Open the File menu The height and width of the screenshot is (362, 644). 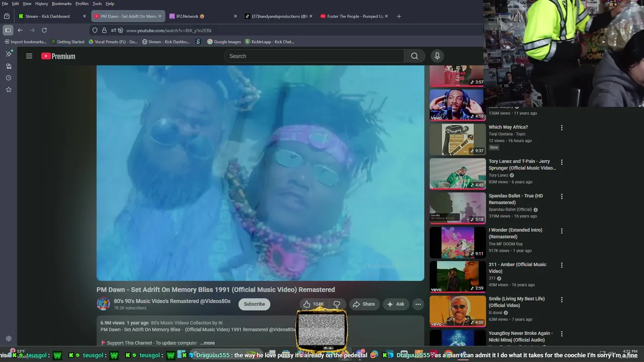pos(5,4)
